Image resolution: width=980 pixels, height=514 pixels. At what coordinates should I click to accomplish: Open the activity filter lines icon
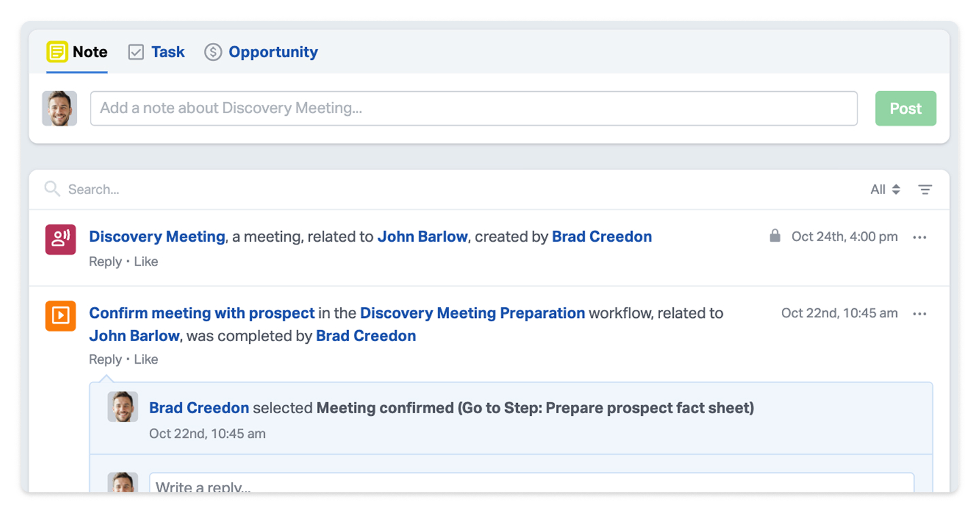click(x=925, y=190)
